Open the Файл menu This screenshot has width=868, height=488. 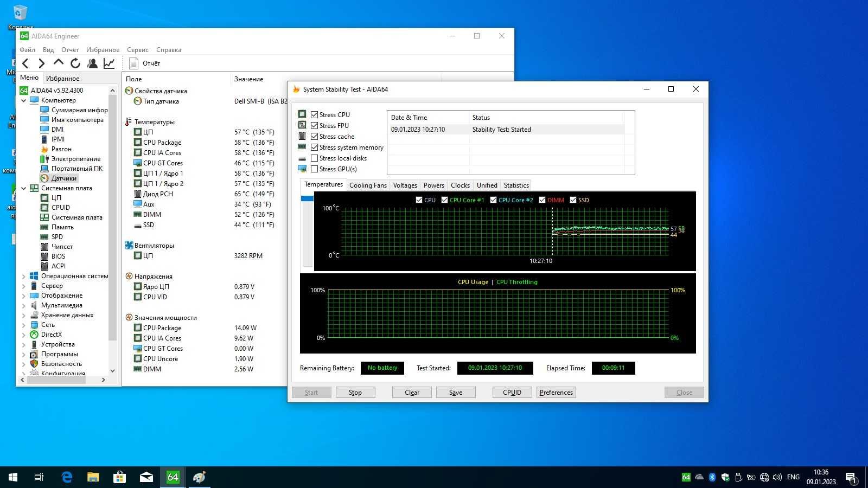[27, 50]
